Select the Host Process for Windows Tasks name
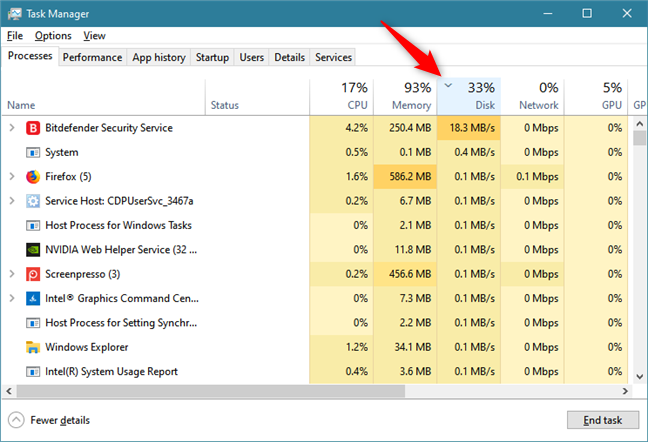This screenshot has height=442, width=648. (118, 226)
